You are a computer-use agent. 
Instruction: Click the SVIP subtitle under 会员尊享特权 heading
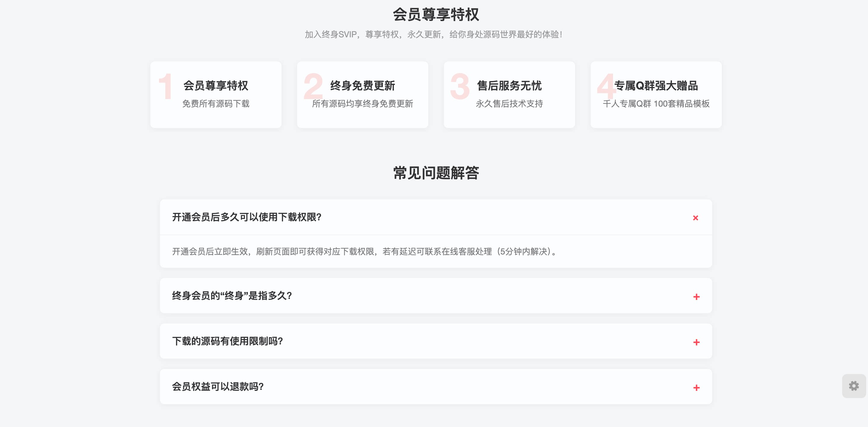tap(434, 34)
